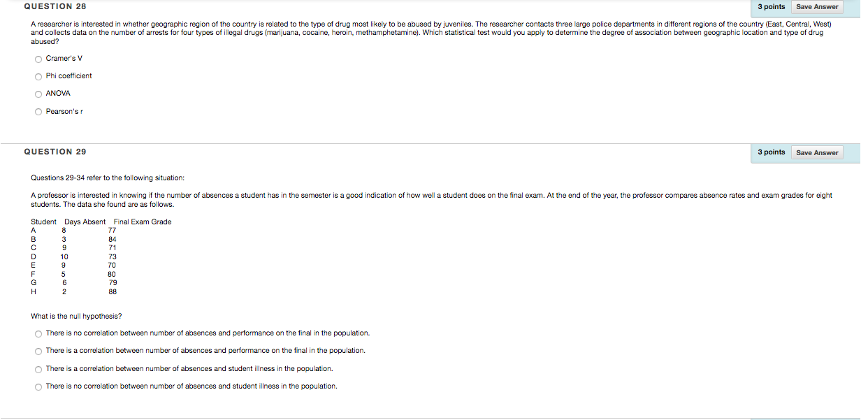Image resolution: width=868 pixels, height=420 pixels.
Task: Click the Question 28 heading
Action: click(55, 6)
